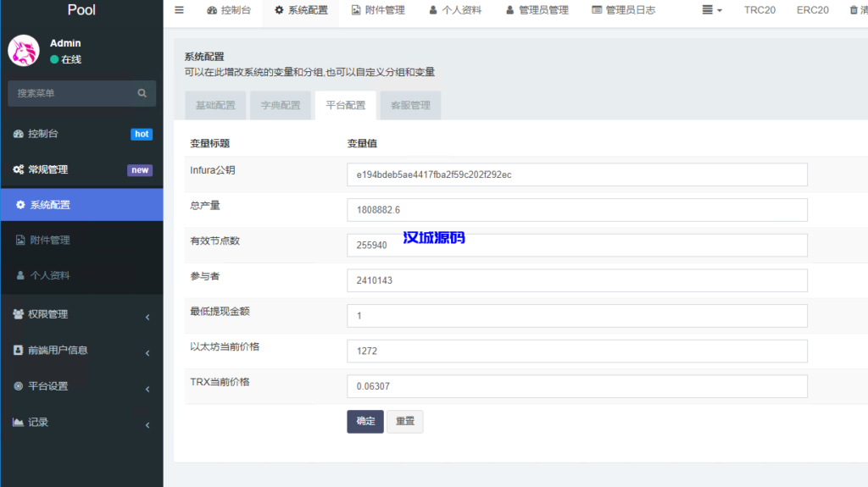Click the user icon in top 个人资料 tab
This screenshot has width=868, height=487.
pyautogui.click(x=433, y=10)
